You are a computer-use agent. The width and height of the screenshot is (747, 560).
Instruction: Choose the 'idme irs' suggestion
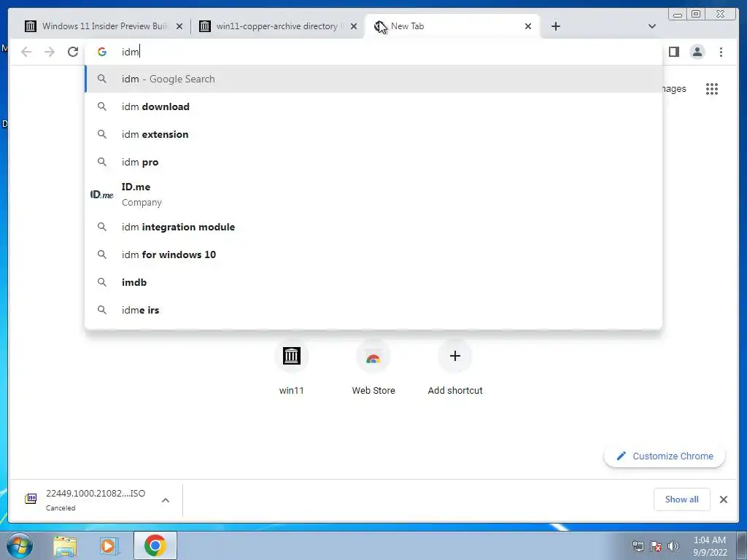tap(373, 309)
